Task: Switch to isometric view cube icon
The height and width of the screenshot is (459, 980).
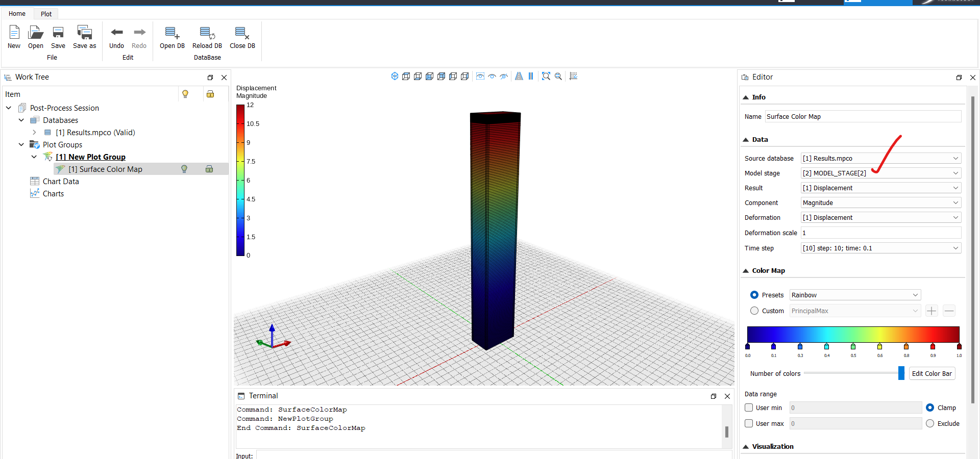Action: click(x=395, y=76)
